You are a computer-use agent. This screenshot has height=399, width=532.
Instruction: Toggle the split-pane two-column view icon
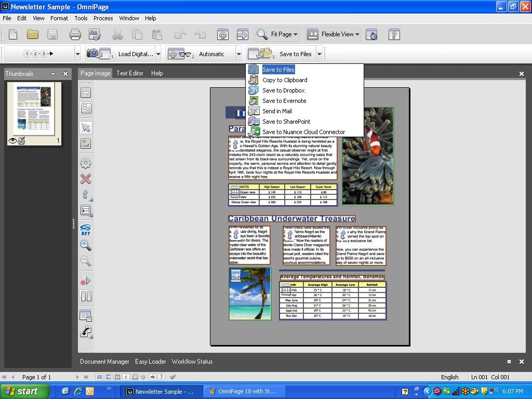click(86, 297)
